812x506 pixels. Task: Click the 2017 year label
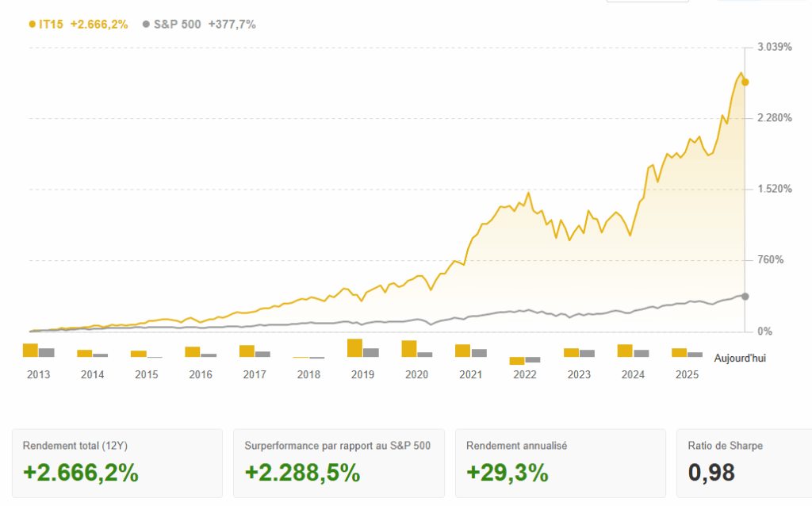point(255,374)
